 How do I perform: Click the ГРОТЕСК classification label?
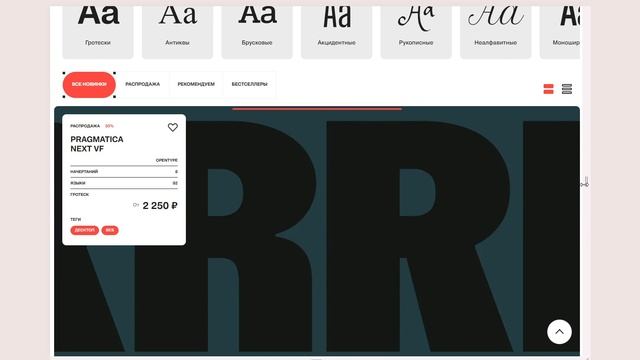(x=79, y=195)
